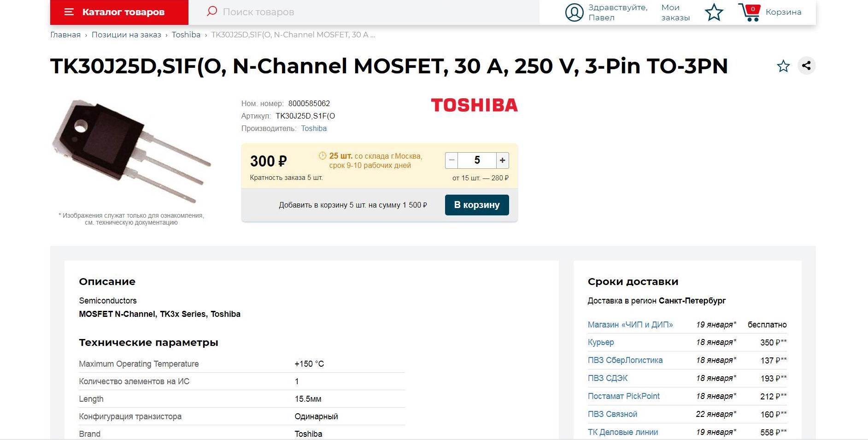The image size is (868, 440).
Task: Open Магазин «ЧИП и ДИП» delivery link
Action: click(630, 325)
